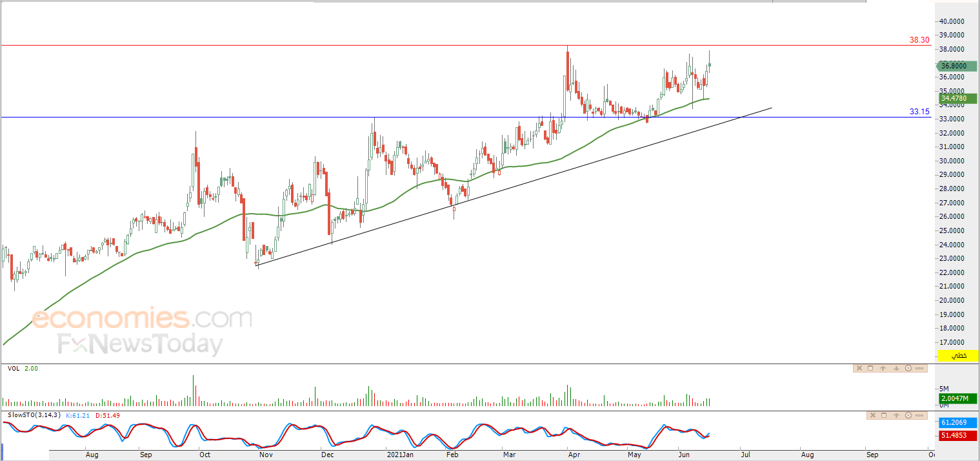Close the SlowSTO indicator panel

(x=873, y=415)
